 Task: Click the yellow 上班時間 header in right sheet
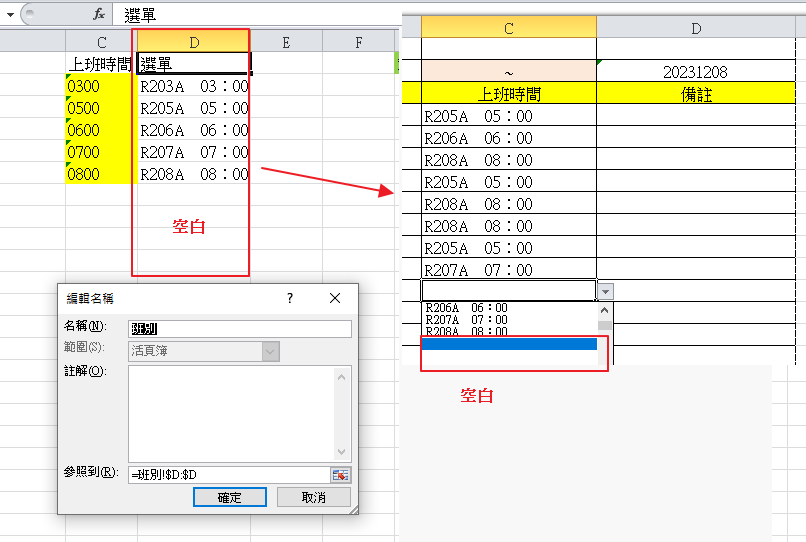pyautogui.click(x=509, y=94)
